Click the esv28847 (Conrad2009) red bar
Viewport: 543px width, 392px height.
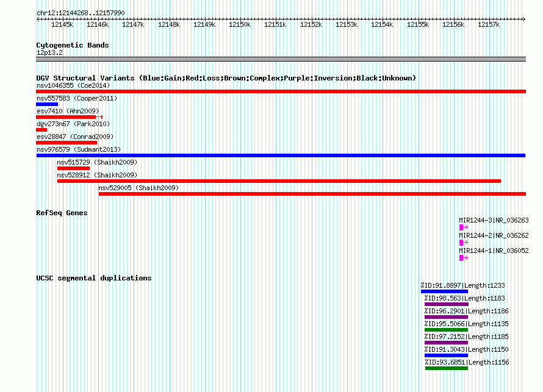point(67,143)
